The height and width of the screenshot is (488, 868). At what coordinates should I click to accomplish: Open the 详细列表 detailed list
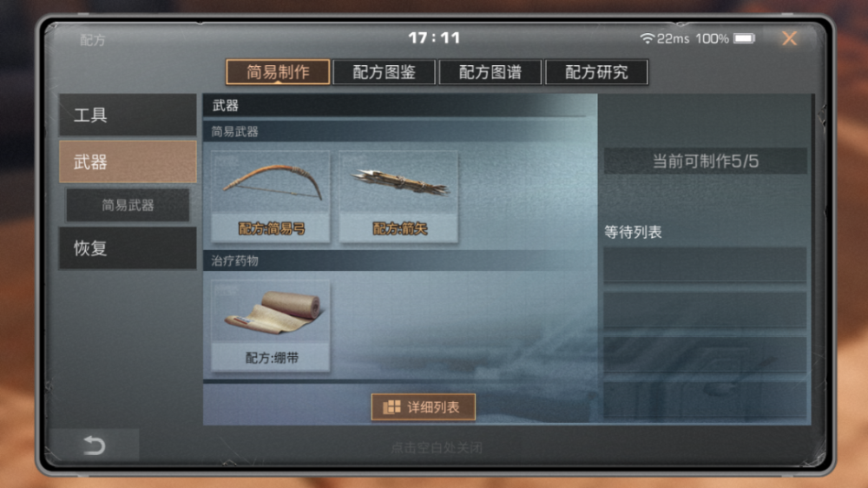tap(424, 407)
